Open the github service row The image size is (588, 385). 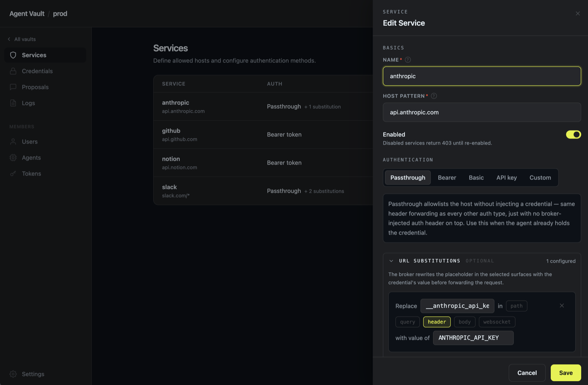pyautogui.click(x=263, y=135)
